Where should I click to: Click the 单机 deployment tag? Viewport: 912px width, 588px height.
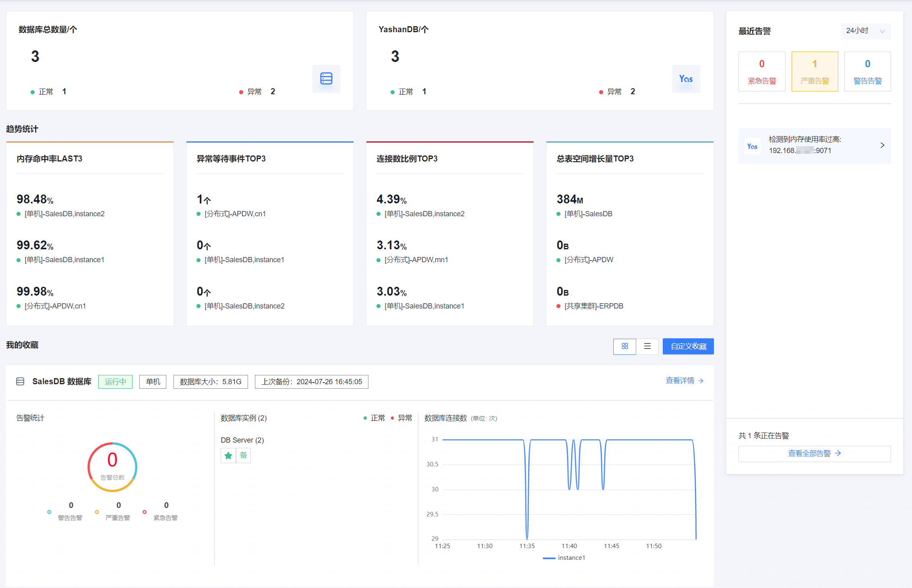click(153, 382)
